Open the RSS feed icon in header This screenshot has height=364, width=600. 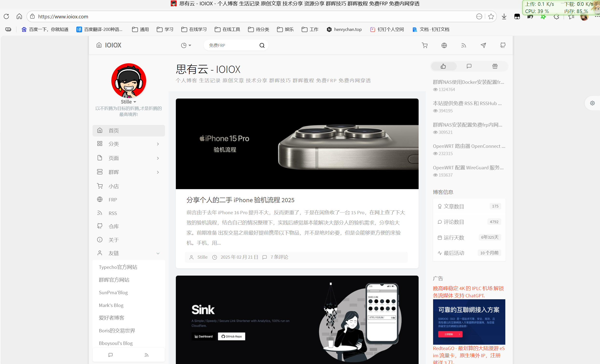[x=463, y=45]
